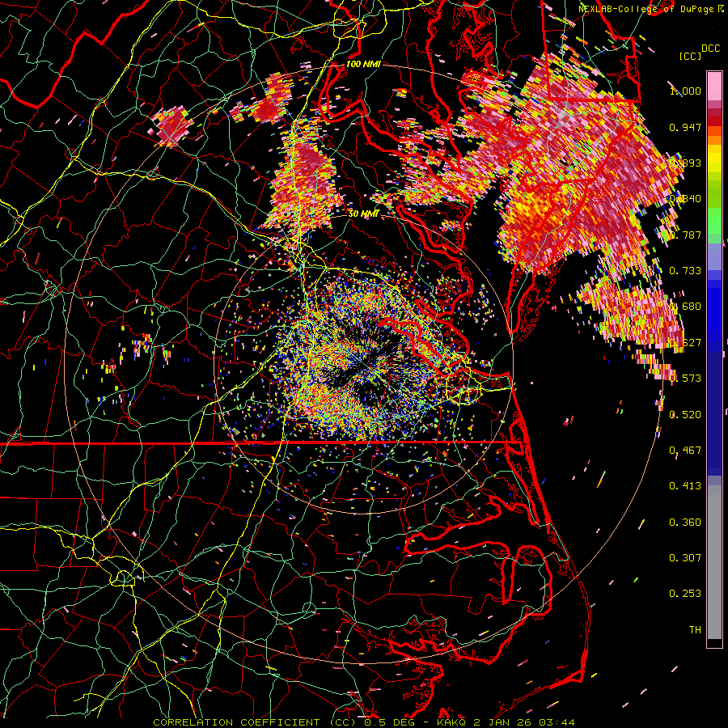
Task: Click the 0.947 scale value
Action: (x=685, y=127)
